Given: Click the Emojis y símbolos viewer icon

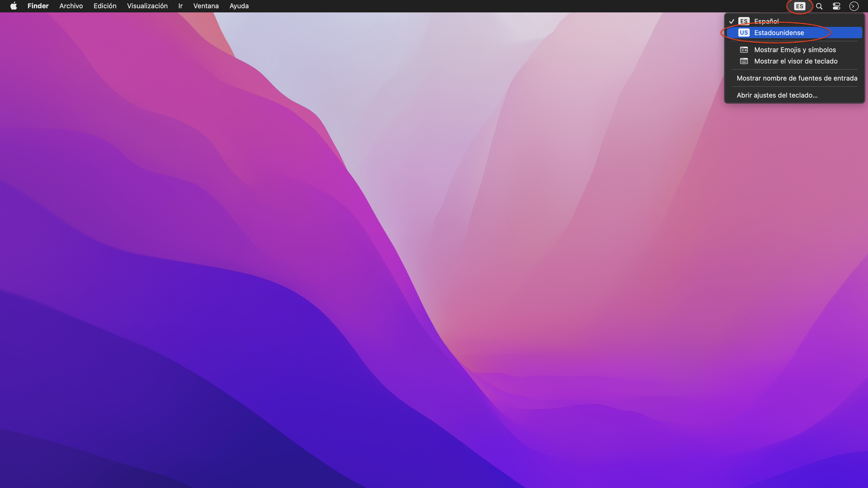Looking at the screenshot, I should pyautogui.click(x=744, y=50).
